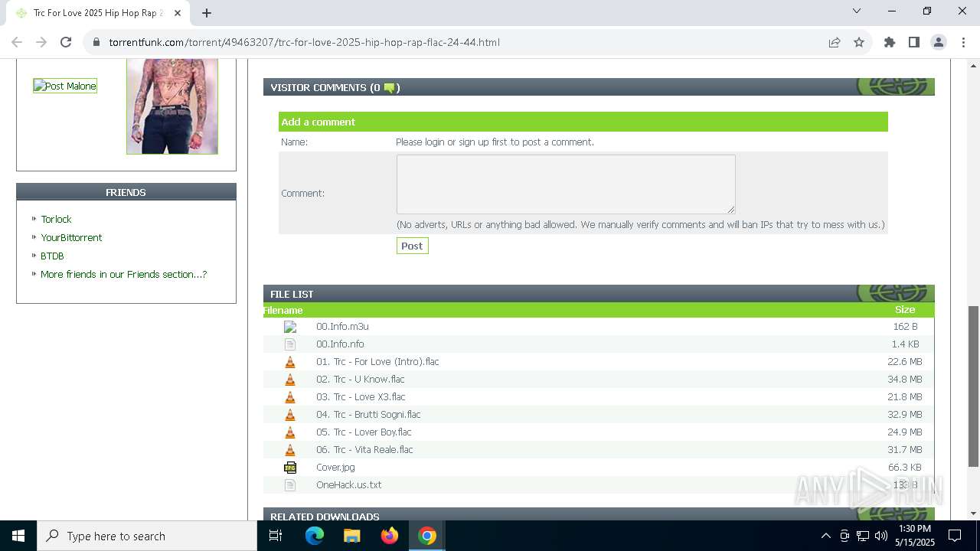Click the image icon beside Cover.jpg
Screen dimensions: 980x551
[x=290, y=468]
